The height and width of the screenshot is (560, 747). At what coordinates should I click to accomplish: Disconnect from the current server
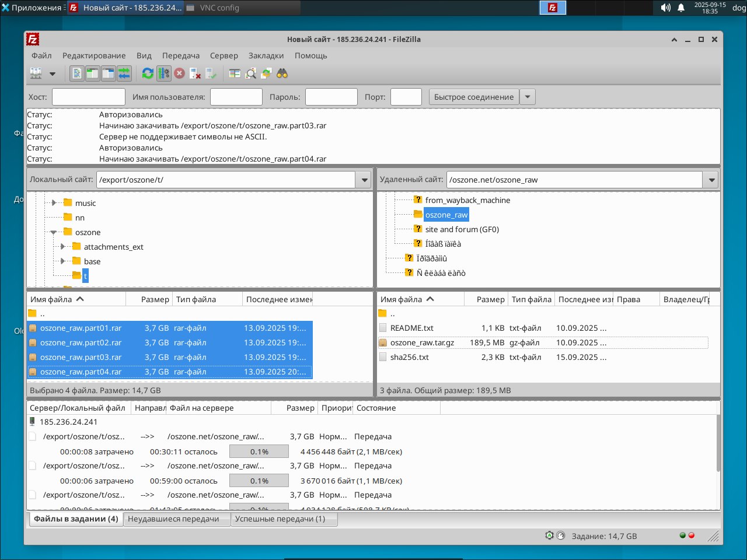click(196, 73)
